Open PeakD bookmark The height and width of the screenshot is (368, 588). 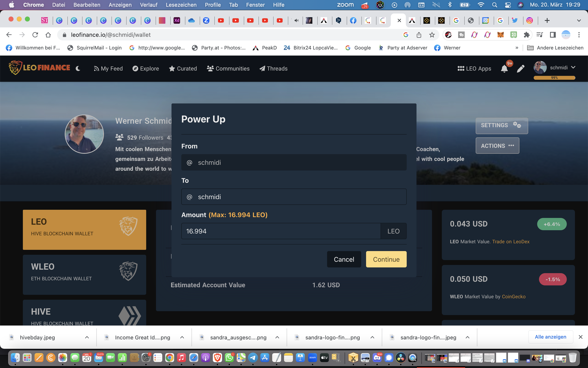[x=265, y=48]
